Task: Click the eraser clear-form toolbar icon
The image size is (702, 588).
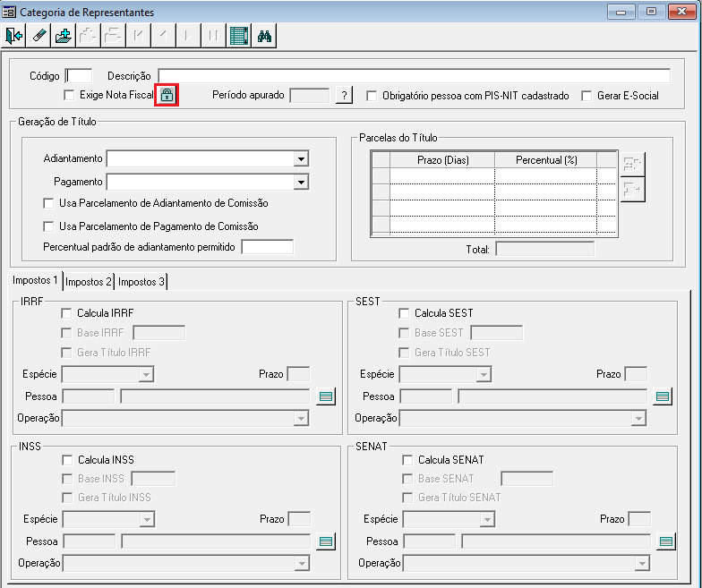Action: click(39, 36)
